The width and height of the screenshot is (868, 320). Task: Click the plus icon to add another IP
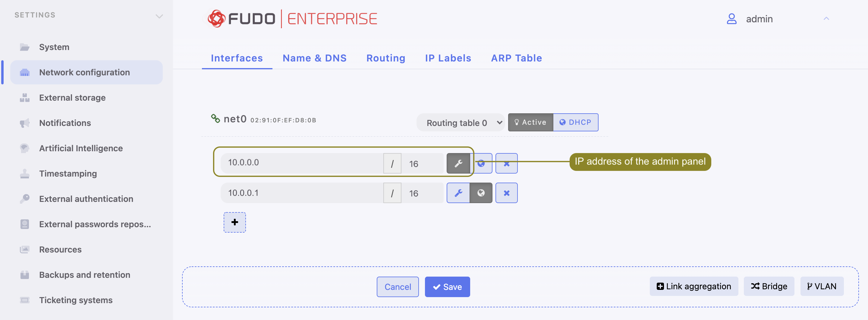(x=234, y=222)
